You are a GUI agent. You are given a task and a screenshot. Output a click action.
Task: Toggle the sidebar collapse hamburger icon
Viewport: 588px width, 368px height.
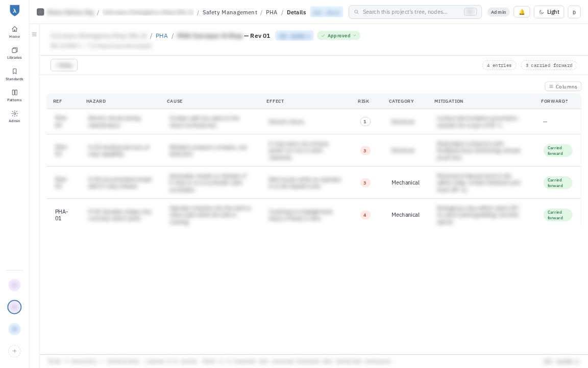[x=34, y=34]
